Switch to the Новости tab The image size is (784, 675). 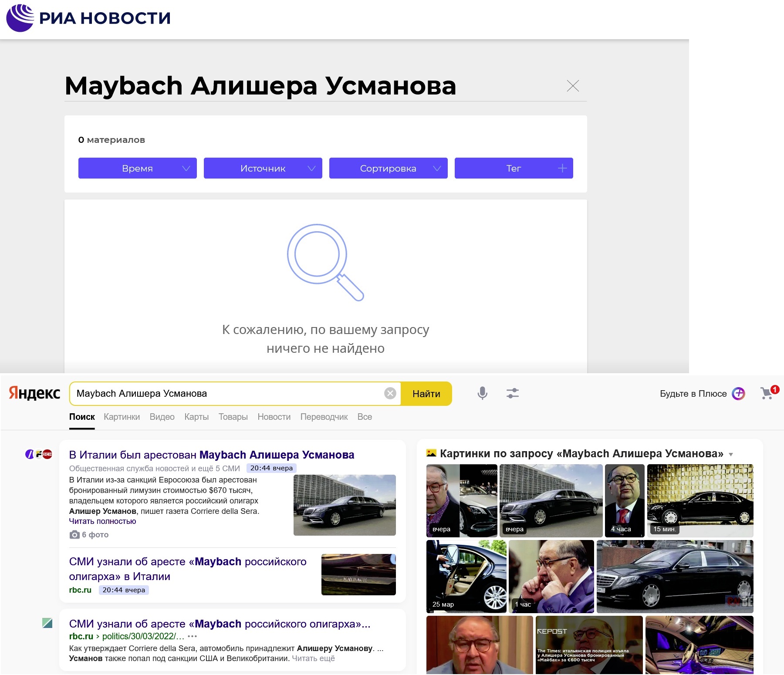click(x=274, y=417)
